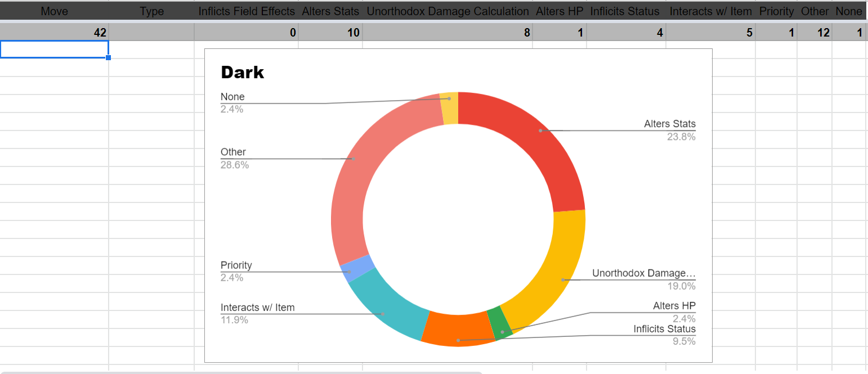The height and width of the screenshot is (374, 868).
Task: Click the Alters Stats column header
Action: click(330, 11)
